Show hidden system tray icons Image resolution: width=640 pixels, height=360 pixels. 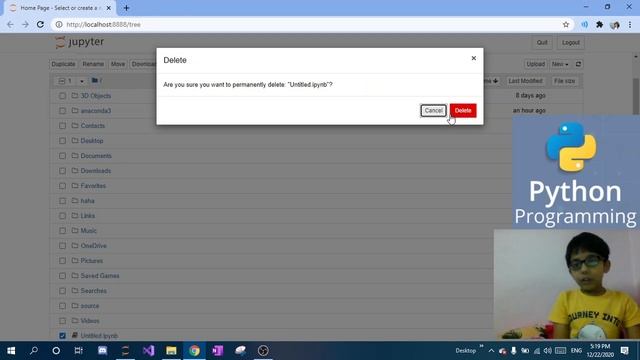(x=491, y=351)
